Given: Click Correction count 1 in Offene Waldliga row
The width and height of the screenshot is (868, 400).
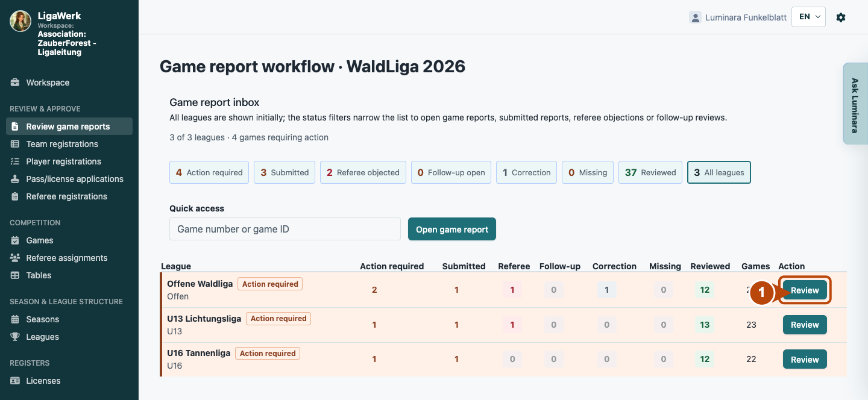Looking at the screenshot, I should coord(606,290).
